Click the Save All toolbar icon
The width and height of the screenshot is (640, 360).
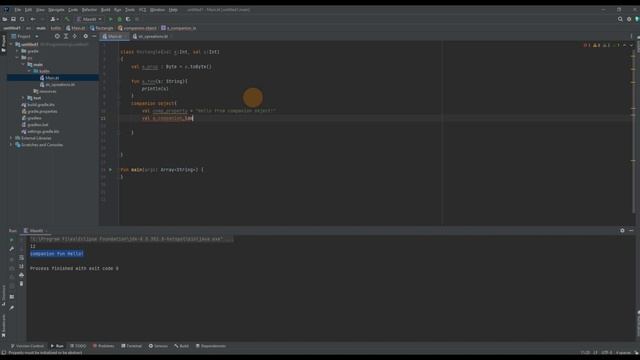point(13,19)
